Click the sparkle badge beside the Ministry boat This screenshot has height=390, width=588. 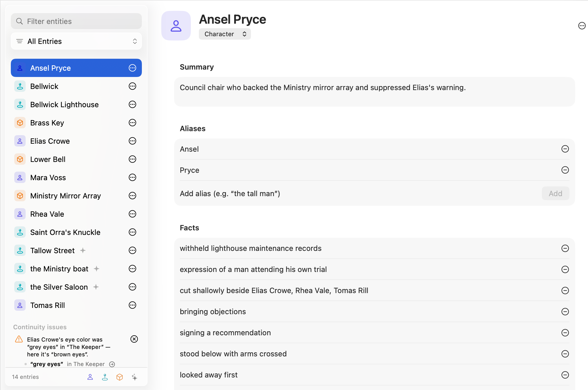tap(97, 269)
